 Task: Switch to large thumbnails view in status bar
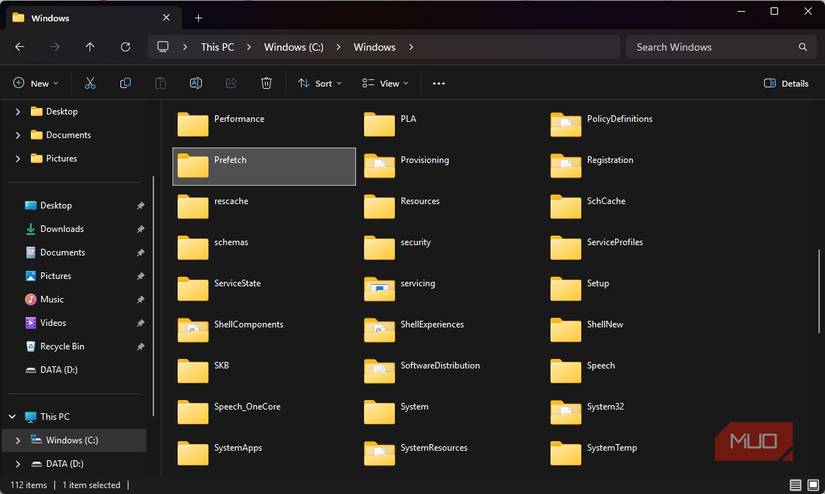[x=813, y=485]
